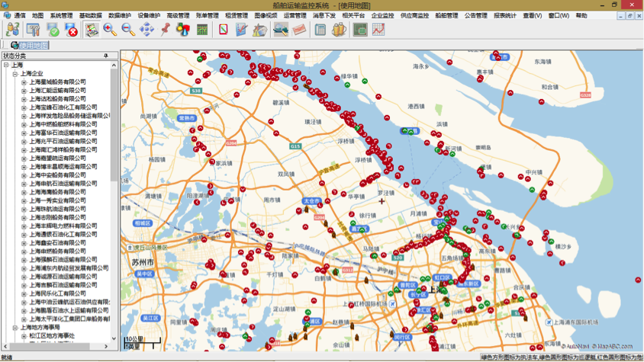Expand 上海一秀实业有限公司 node
Screen dimensions: 644x362
24,200
